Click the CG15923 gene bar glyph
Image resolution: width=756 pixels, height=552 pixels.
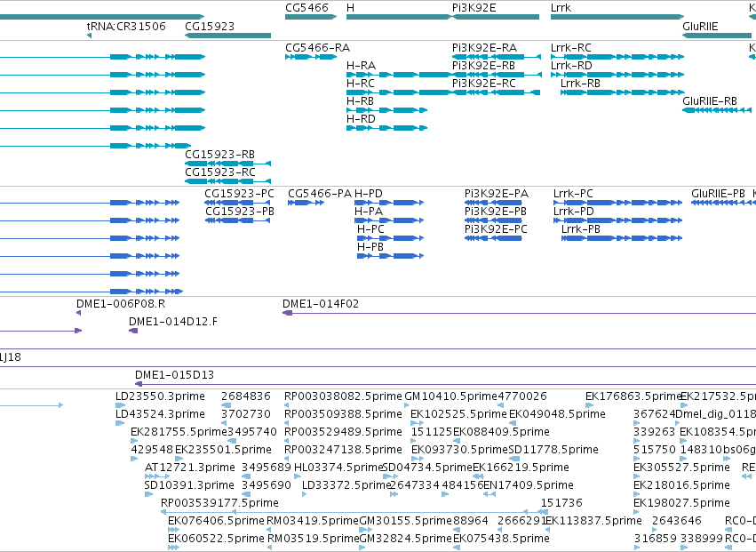[x=227, y=36]
